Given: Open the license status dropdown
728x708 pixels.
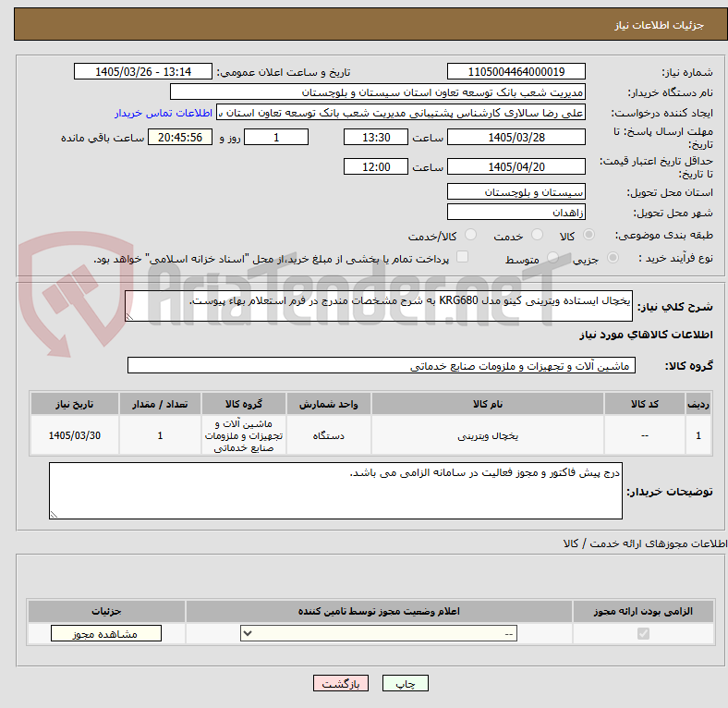Looking at the screenshot, I should click(x=379, y=633).
